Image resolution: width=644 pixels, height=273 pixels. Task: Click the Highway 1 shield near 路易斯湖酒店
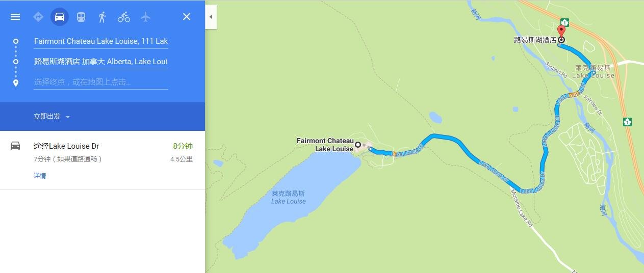[x=564, y=22]
